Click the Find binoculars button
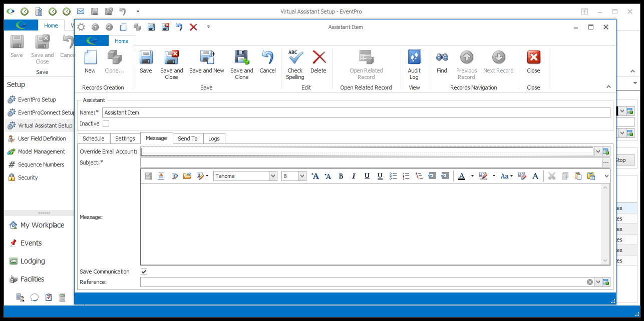644x321 pixels. (x=442, y=62)
